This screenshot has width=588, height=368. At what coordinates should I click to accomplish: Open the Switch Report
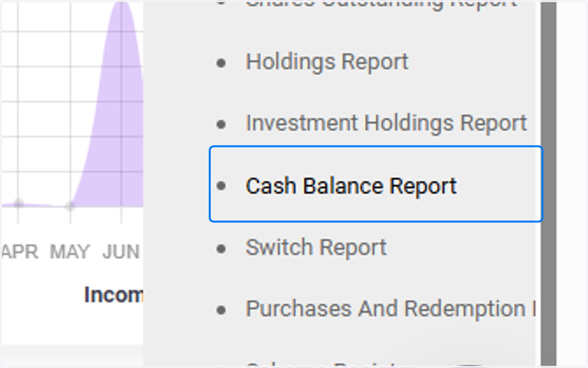click(316, 248)
